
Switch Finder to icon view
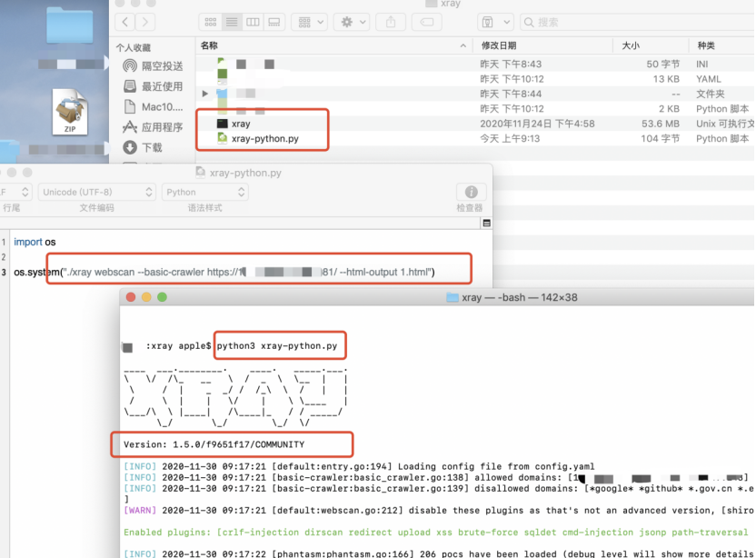click(x=211, y=22)
